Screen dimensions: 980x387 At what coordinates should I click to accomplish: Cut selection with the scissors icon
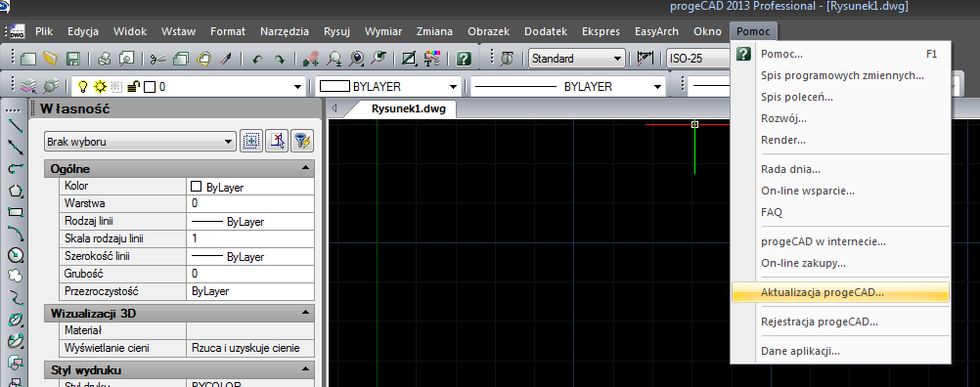click(x=158, y=59)
